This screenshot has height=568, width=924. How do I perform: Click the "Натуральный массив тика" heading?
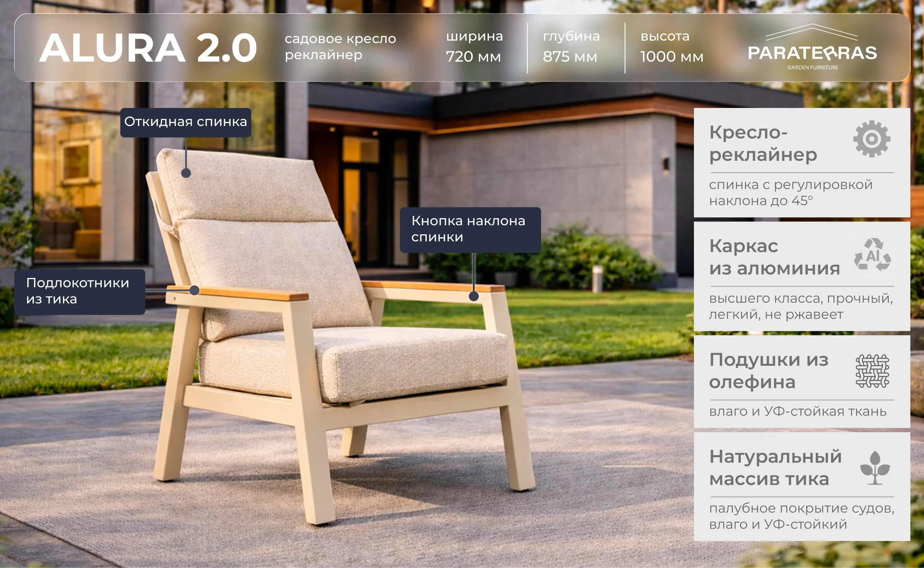pyautogui.click(x=775, y=468)
